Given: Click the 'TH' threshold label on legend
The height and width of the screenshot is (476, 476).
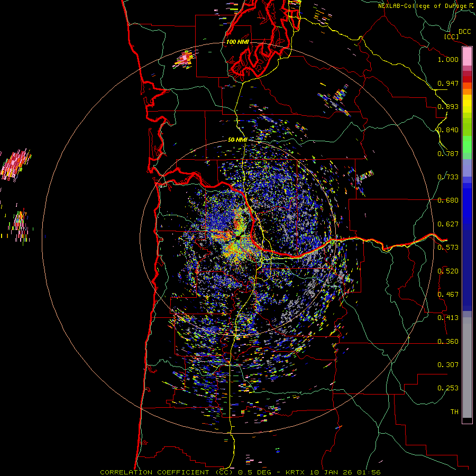Looking at the screenshot, I should click(x=454, y=412).
